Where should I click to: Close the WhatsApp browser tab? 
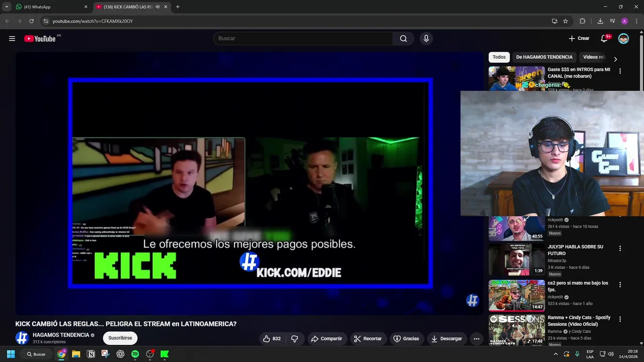(86, 7)
